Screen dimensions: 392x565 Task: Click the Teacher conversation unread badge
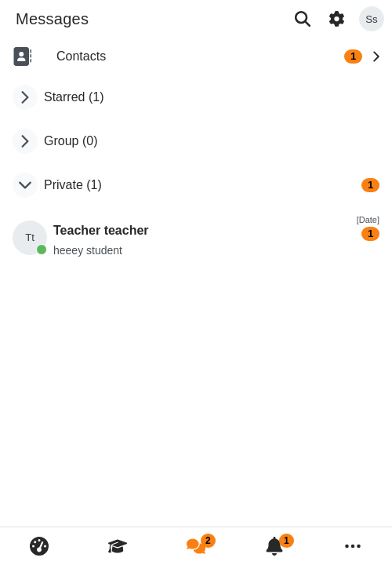click(370, 234)
